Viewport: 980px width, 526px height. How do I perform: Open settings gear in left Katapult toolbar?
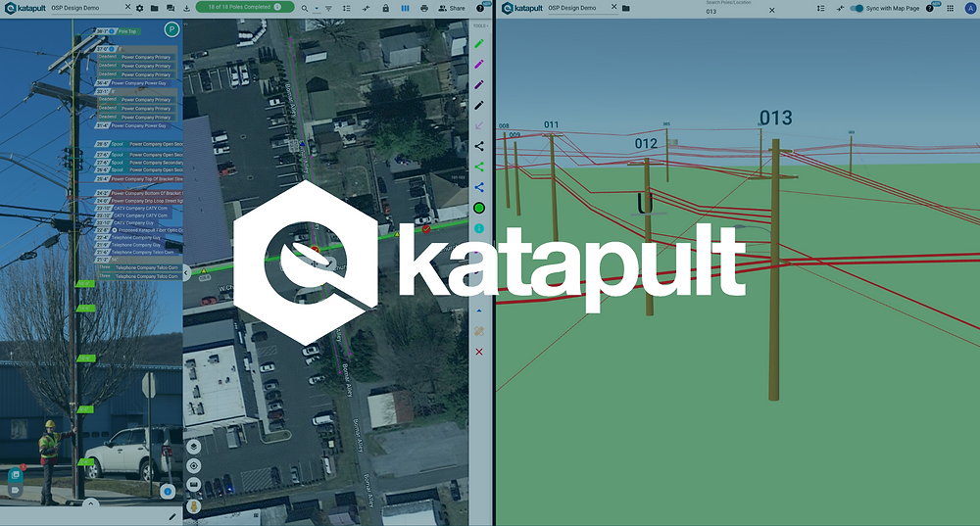pos(139,8)
